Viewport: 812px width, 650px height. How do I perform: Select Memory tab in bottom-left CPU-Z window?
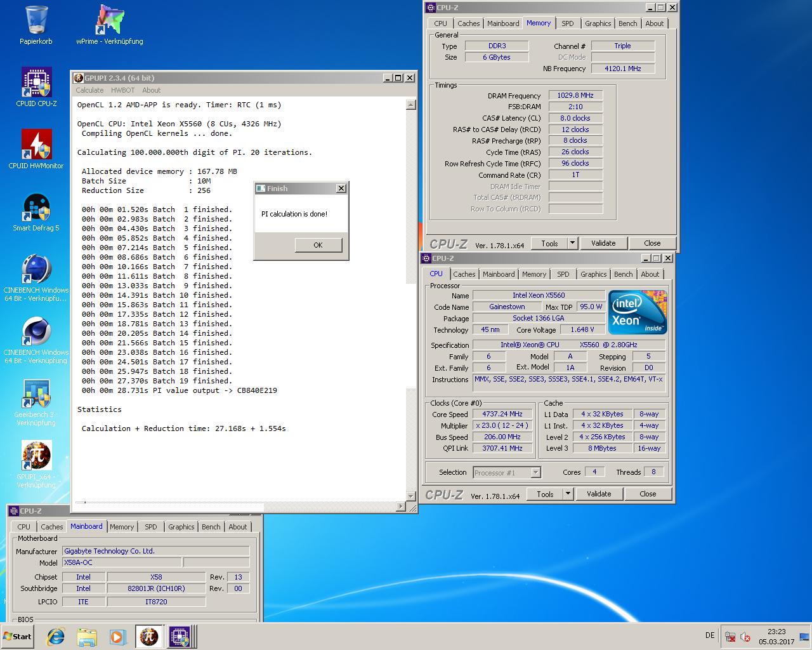[x=122, y=527]
